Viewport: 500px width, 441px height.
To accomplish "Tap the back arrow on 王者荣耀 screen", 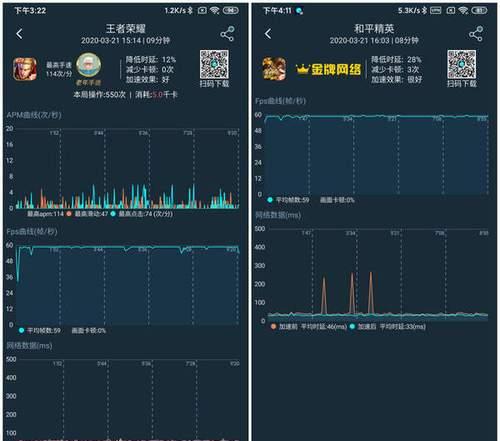I will [x=19, y=34].
